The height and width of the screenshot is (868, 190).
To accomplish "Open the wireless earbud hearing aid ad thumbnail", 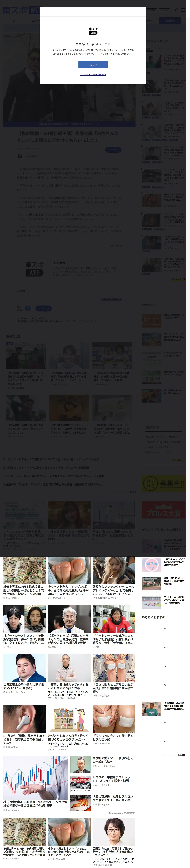I will [24, 719].
